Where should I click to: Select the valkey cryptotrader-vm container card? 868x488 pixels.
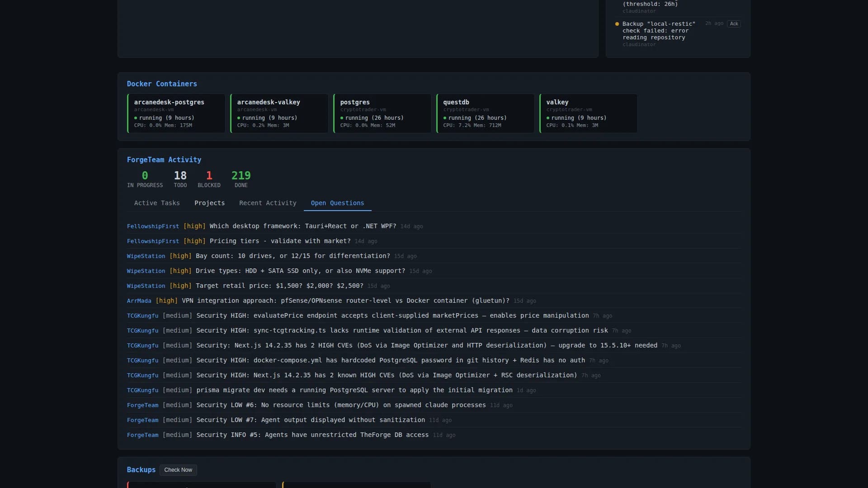[x=589, y=113]
